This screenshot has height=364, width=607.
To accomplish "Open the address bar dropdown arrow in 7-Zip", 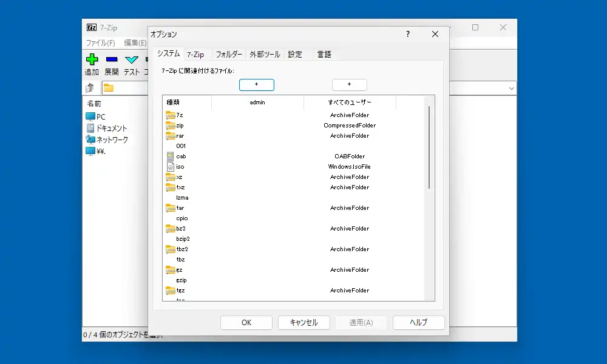I will tap(511, 89).
